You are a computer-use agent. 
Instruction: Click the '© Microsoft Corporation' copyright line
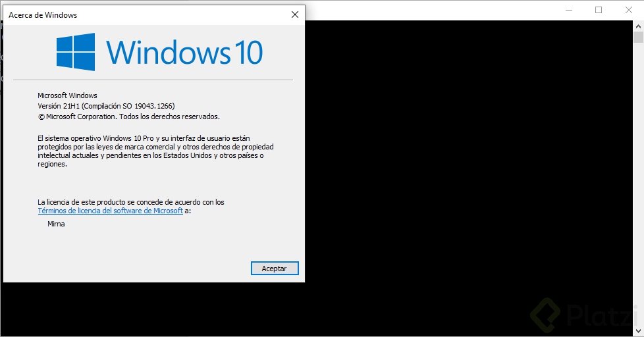[129, 117]
